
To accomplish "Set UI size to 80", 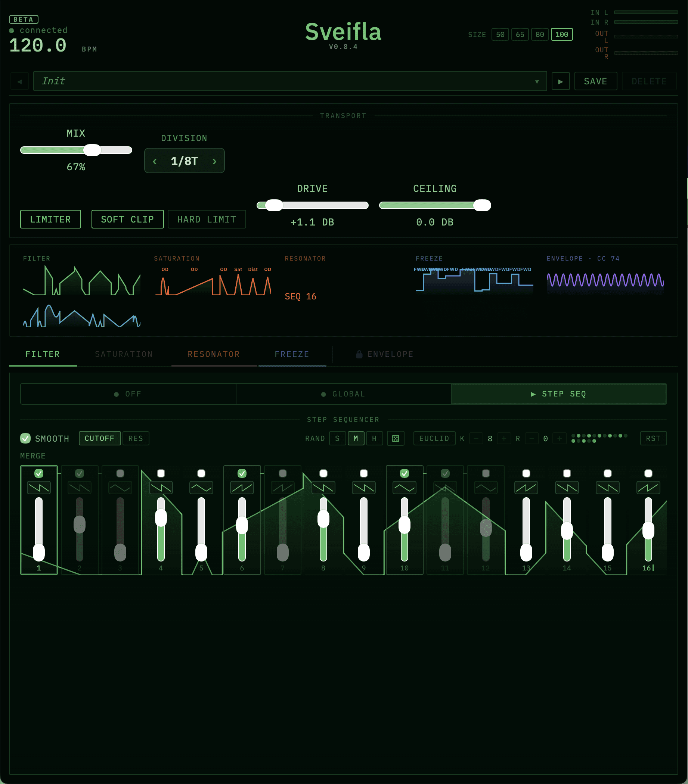I will [539, 34].
